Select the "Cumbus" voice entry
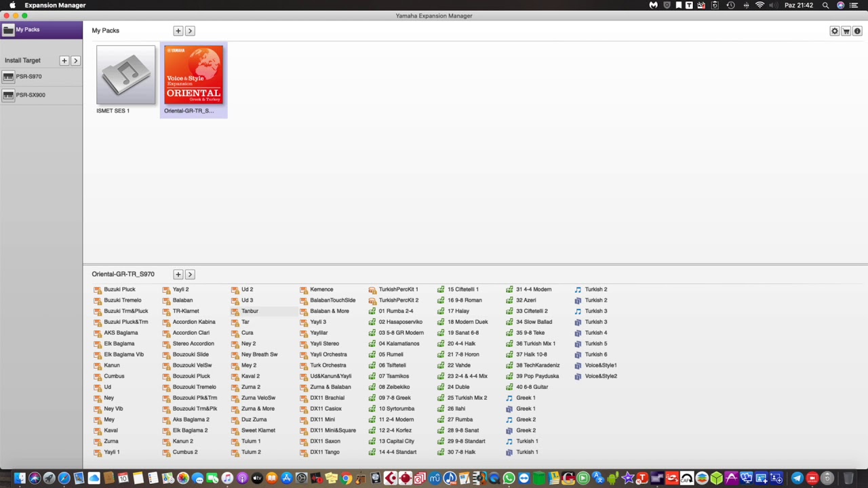 click(114, 376)
